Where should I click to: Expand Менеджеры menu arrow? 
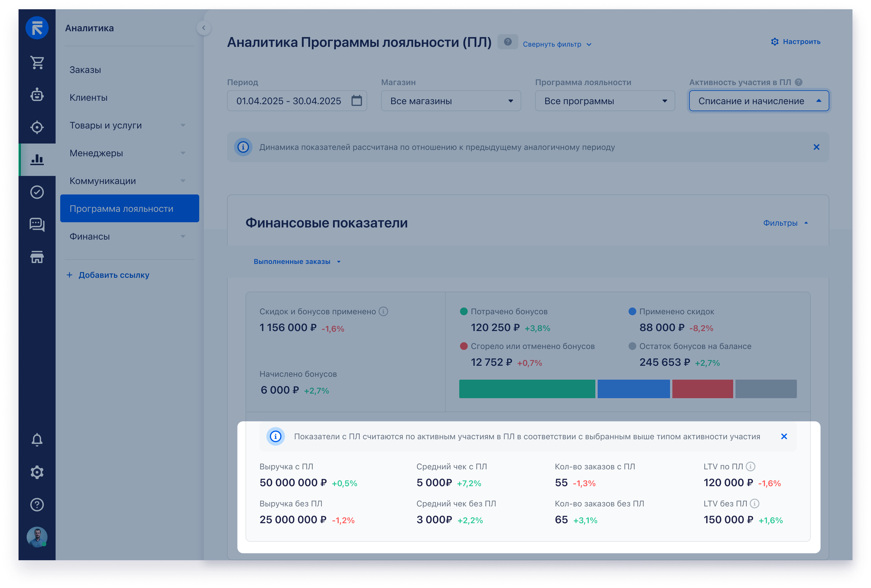point(183,153)
